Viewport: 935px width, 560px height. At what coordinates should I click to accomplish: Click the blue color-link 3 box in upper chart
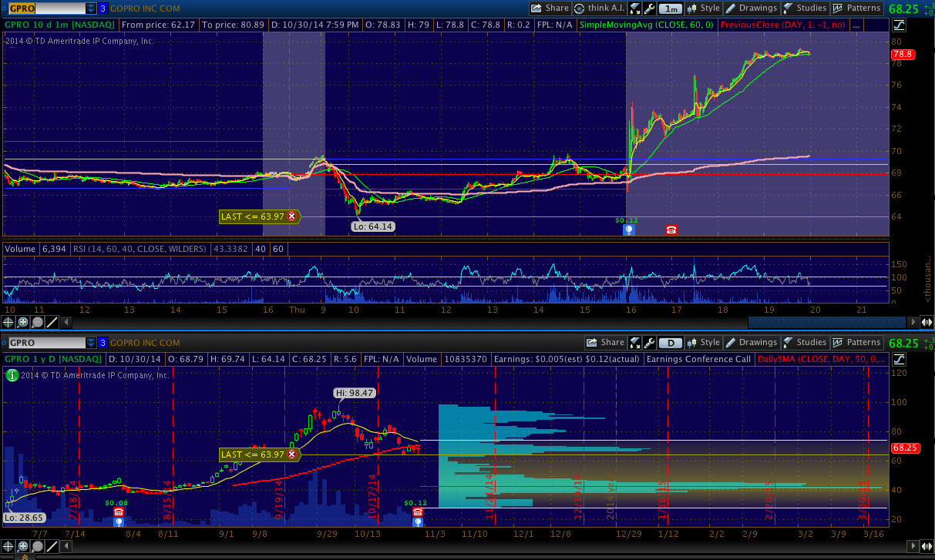point(103,8)
